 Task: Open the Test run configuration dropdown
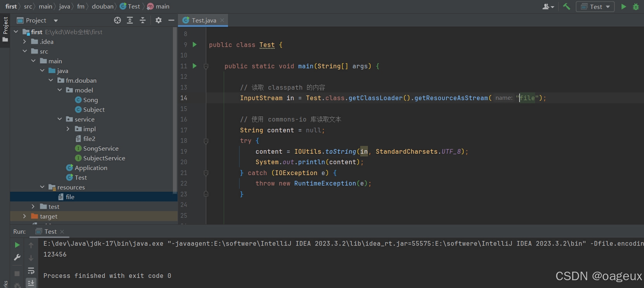tap(595, 7)
